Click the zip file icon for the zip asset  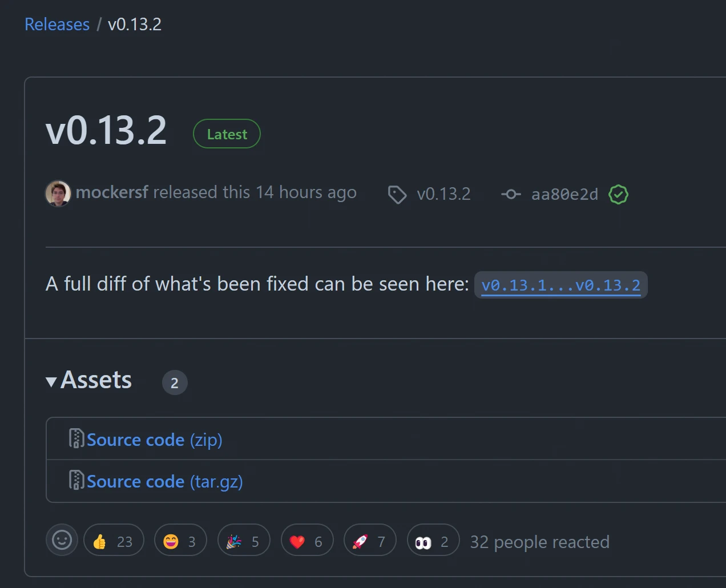pos(76,438)
